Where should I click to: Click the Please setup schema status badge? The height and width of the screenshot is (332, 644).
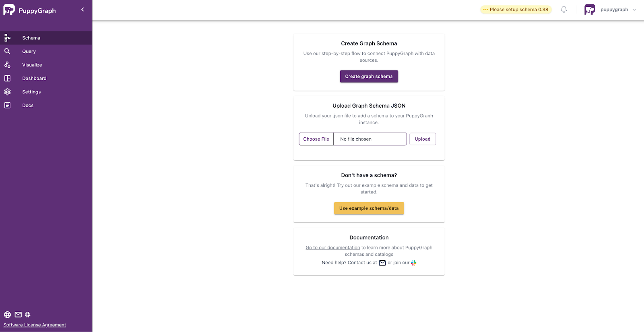click(x=516, y=10)
